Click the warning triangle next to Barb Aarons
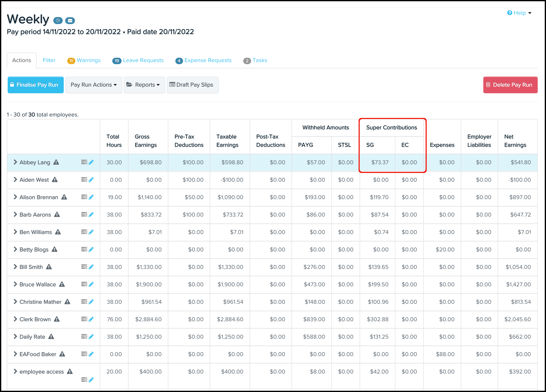546x392 pixels. 57,214
